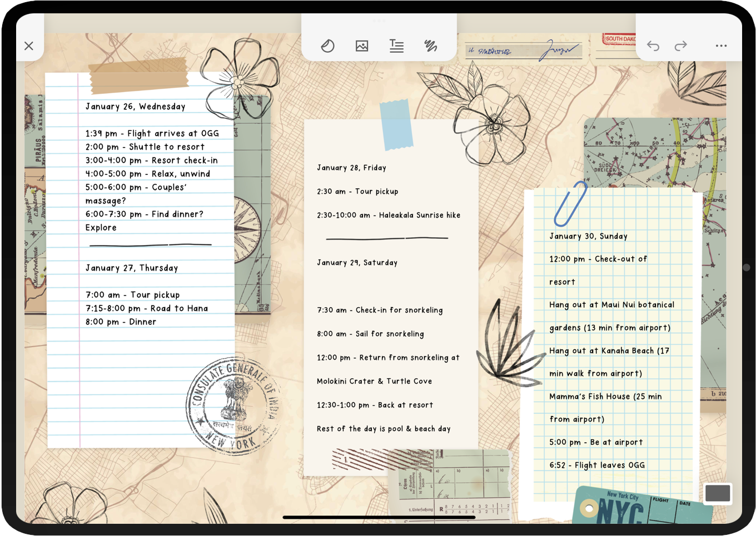Select '2:00 pm - Shuttle to resort' line

(x=145, y=147)
